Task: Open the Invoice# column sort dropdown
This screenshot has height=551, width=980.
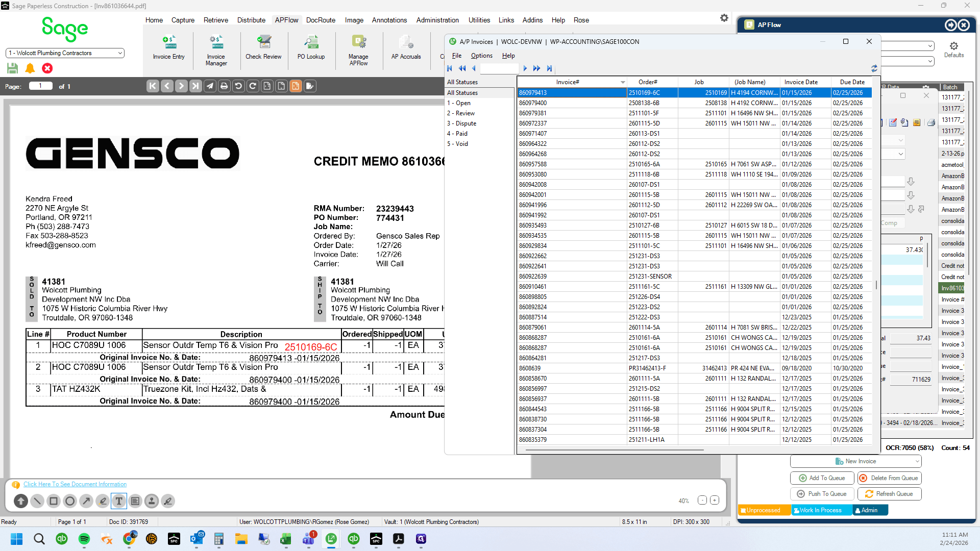Action: (623, 82)
